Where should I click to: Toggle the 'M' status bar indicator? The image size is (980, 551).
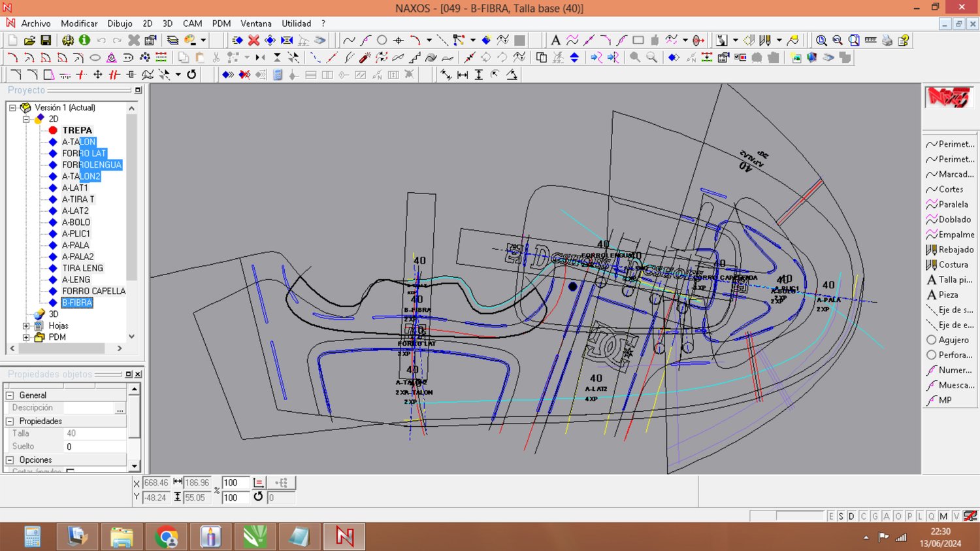943,516
